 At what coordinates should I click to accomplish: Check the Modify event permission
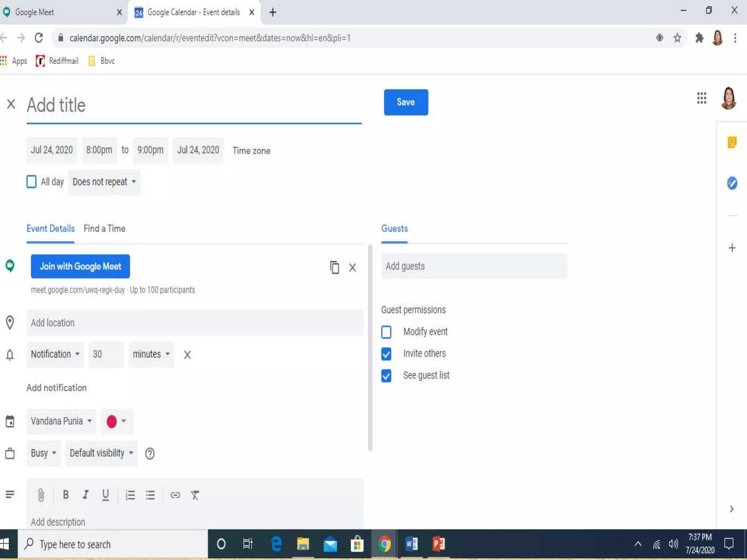(386, 332)
